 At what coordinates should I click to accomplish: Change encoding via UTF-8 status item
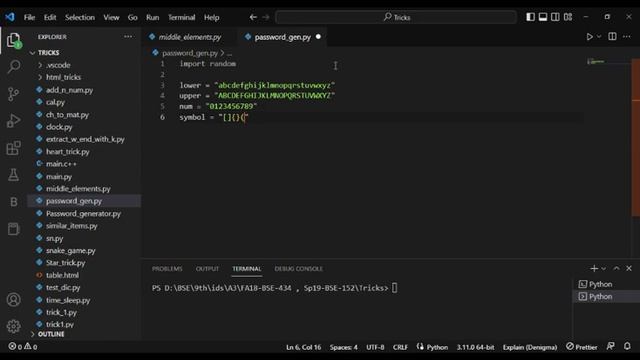tap(375, 347)
